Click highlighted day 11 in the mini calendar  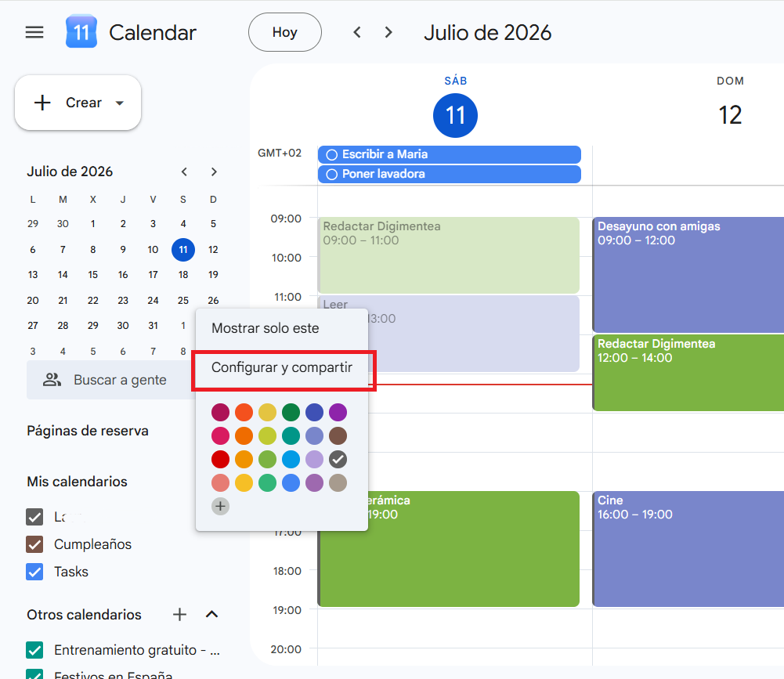183,250
